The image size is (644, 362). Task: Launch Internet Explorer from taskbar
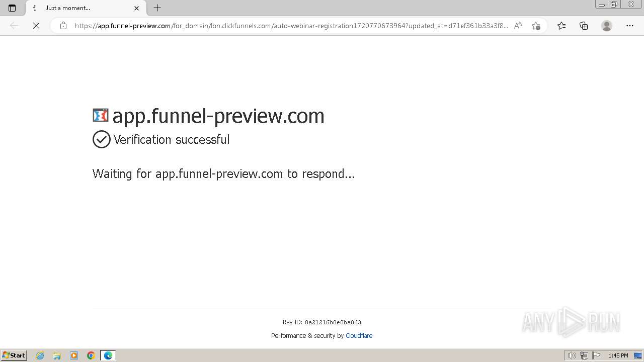(x=40, y=355)
